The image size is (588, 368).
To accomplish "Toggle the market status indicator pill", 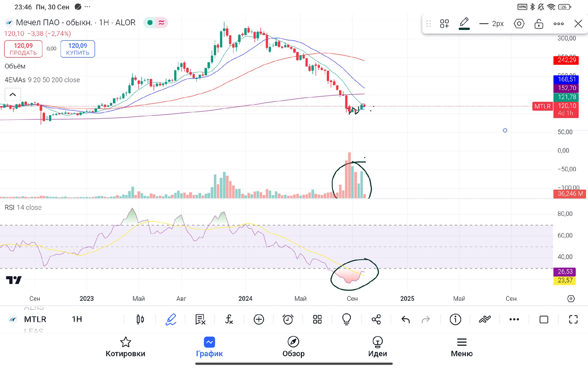I will [x=156, y=23].
